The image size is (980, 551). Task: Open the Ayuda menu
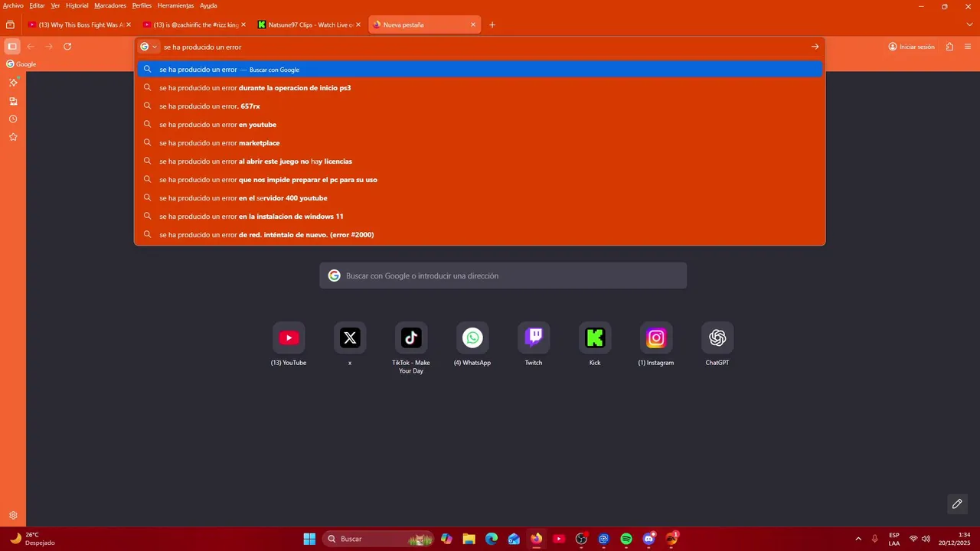coord(208,5)
